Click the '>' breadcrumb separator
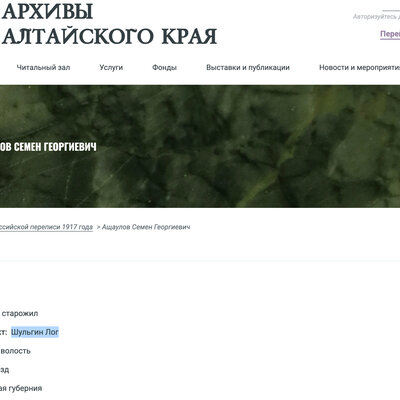This screenshot has width=400, height=400. pyautogui.click(x=98, y=227)
